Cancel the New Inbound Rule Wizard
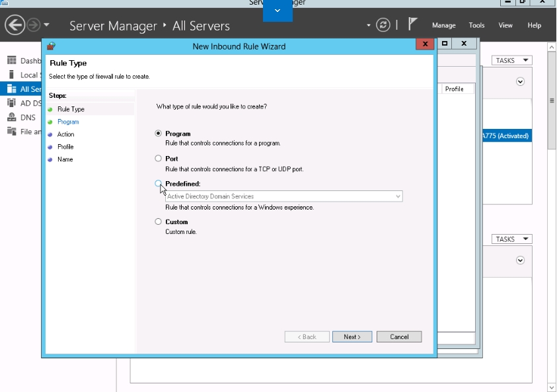Image resolution: width=557 pixels, height=392 pixels. (x=399, y=337)
